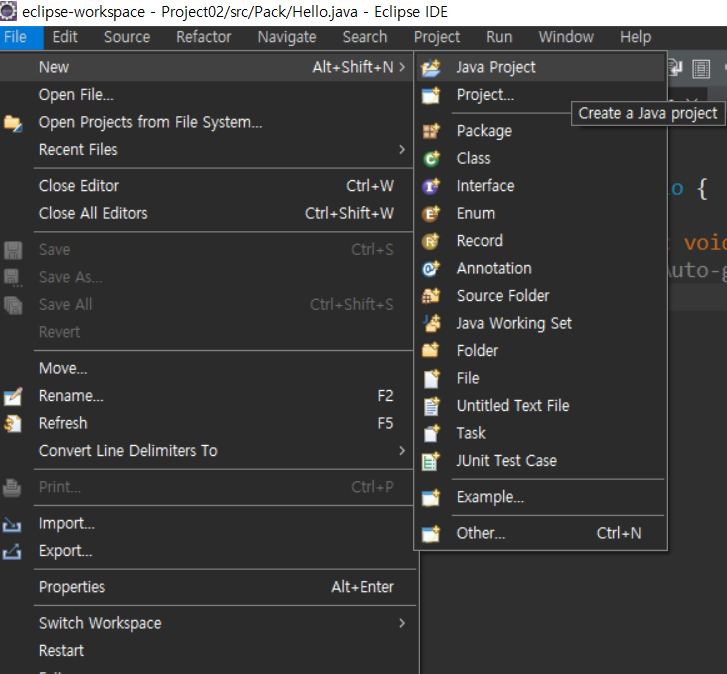727x674 pixels.
Task: Click the Source Folder icon
Action: 431,296
